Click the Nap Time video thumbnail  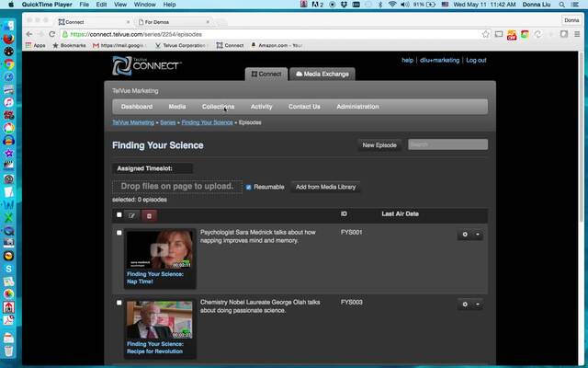(160, 249)
